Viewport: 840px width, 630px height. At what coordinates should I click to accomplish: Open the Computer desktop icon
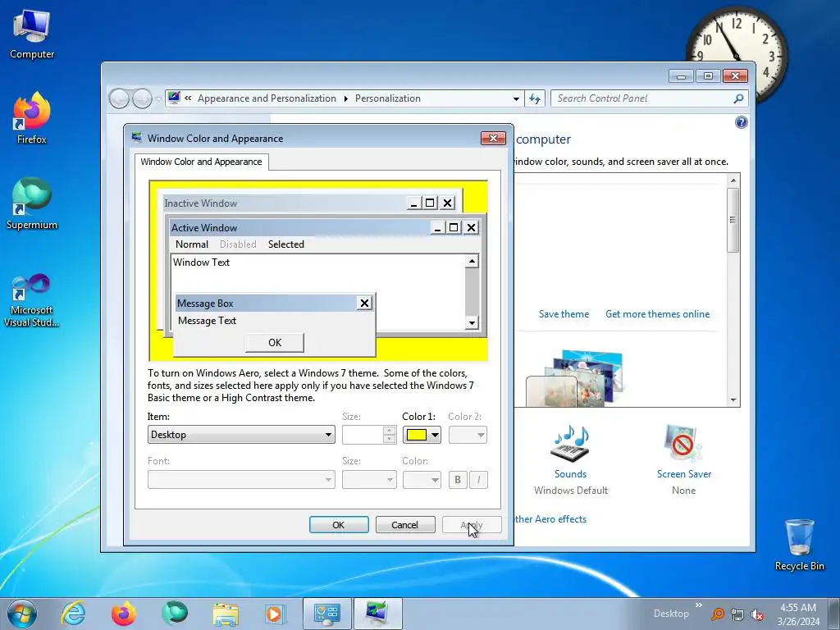click(x=32, y=34)
